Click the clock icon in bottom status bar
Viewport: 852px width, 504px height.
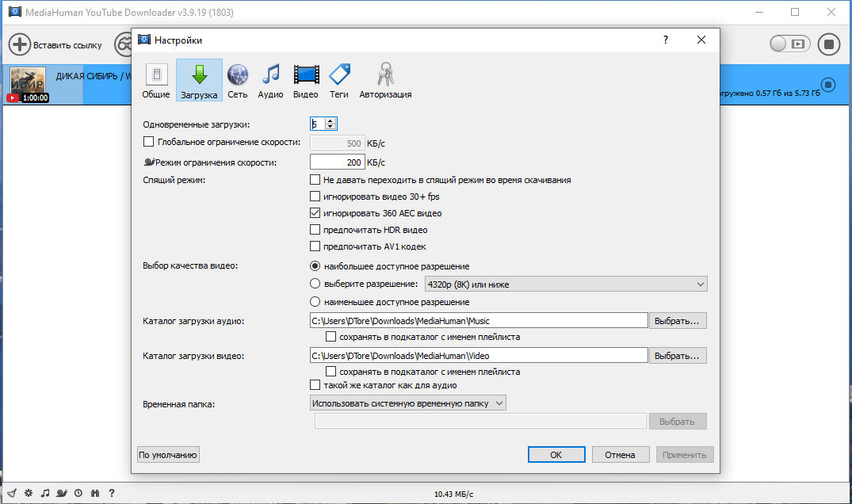[78, 493]
